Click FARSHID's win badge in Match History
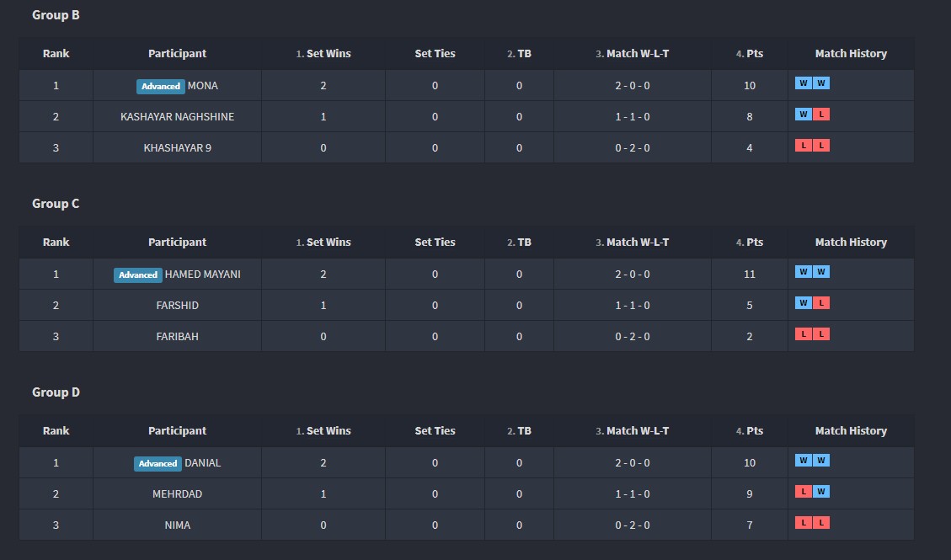 coord(804,303)
